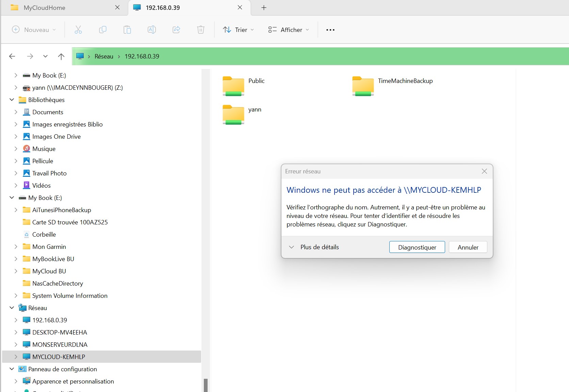Go forward with the right arrow
The width and height of the screenshot is (569, 392).
tap(30, 56)
